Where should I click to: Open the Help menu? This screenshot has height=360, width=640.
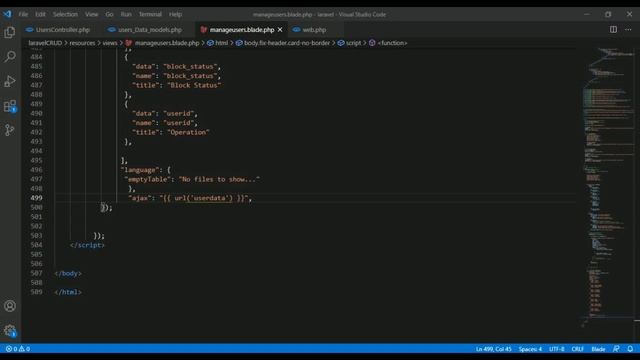click(x=176, y=14)
